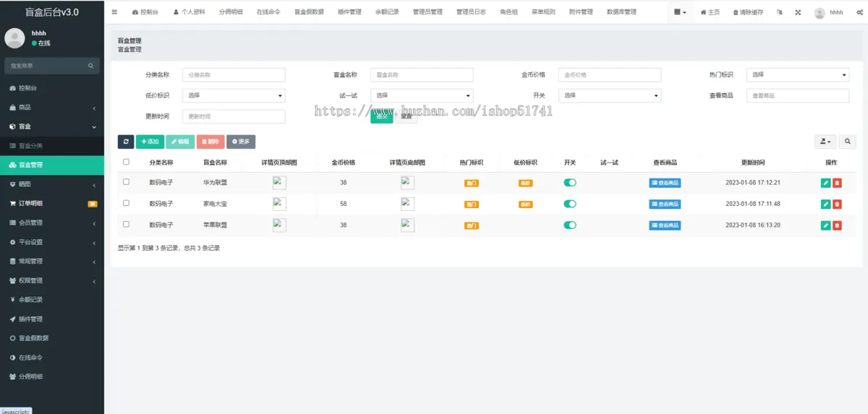Click 详情页底部图 thumbnail in 家电大宝 row

tap(407, 204)
